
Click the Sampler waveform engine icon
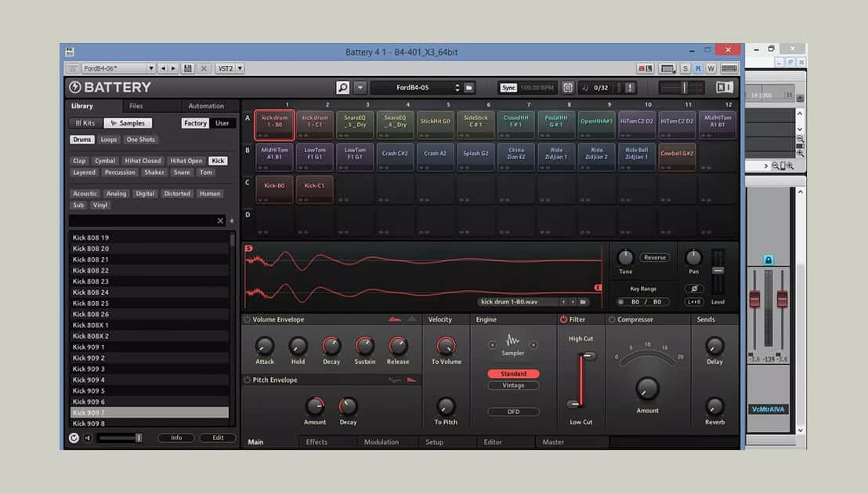coord(512,341)
